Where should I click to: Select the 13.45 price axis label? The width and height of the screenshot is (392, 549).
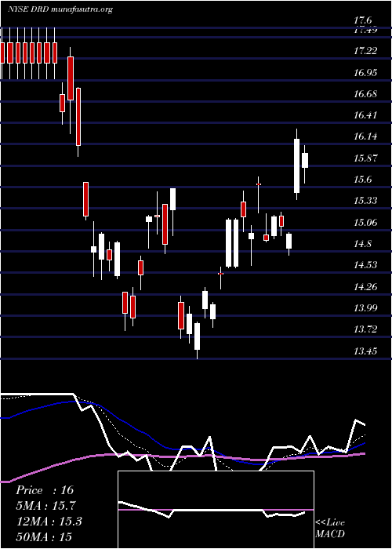pos(365,351)
